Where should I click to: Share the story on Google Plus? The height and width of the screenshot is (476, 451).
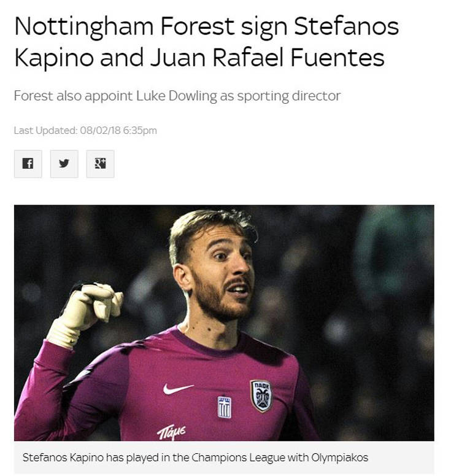coord(100,163)
